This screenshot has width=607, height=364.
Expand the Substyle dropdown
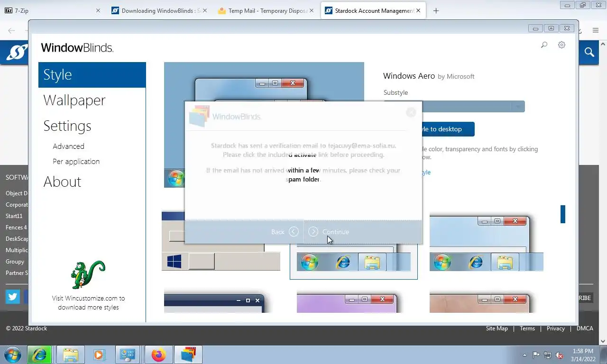518,107
